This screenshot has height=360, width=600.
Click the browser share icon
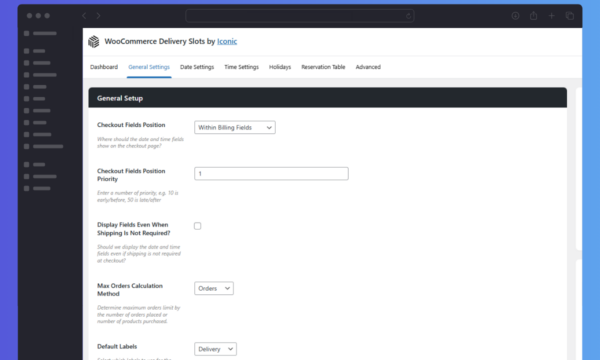533,16
